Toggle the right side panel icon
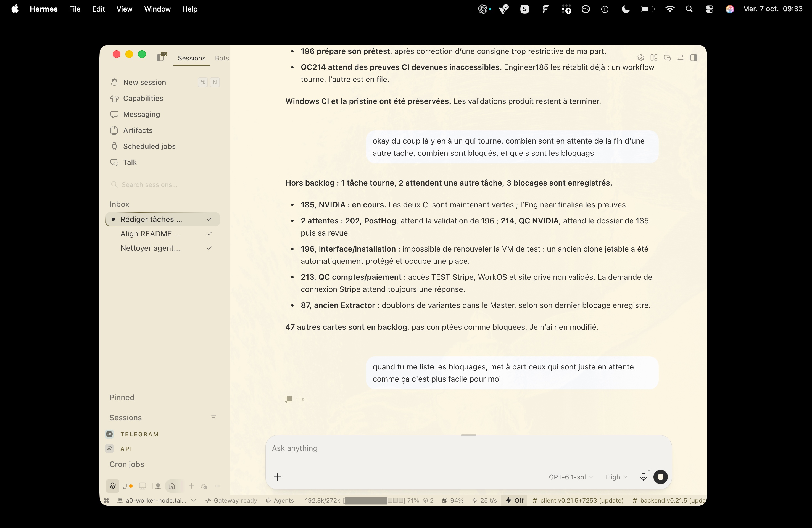This screenshot has height=528, width=812. click(x=694, y=58)
